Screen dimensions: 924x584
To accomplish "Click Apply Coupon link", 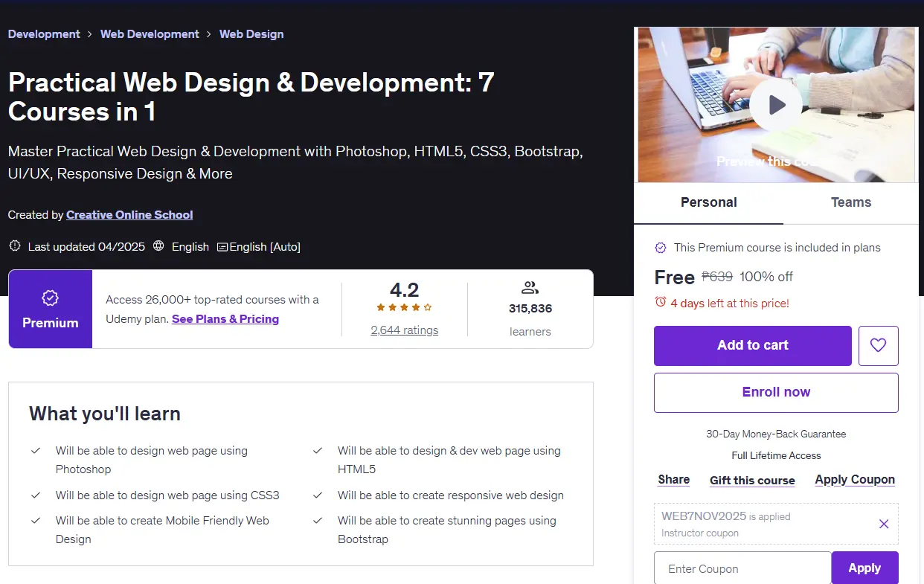I will pyautogui.click(x=855, y=480).
